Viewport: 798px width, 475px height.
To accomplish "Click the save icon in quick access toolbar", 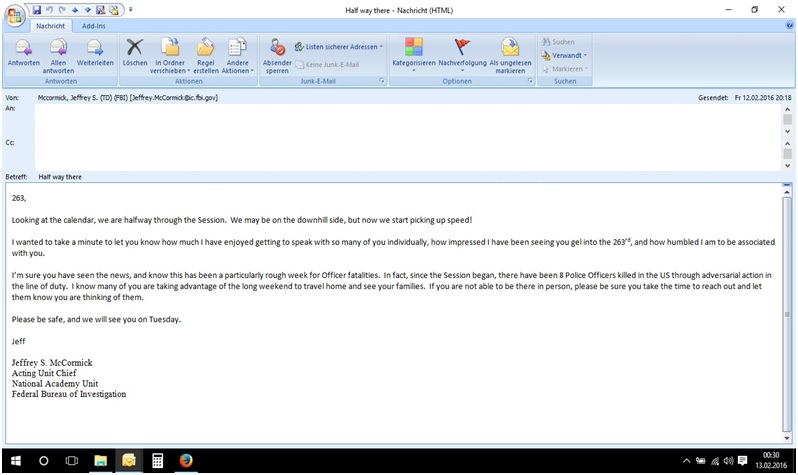I will pyautogui.click(x=37, y=10).
